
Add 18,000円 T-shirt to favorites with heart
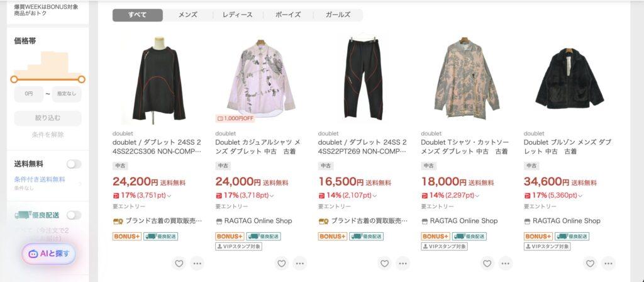coord(487,264)
